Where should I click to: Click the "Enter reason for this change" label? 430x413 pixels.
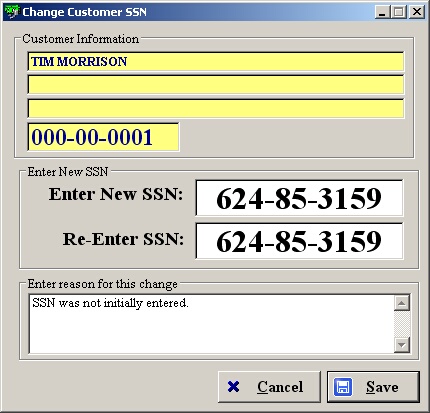(102, 284)
